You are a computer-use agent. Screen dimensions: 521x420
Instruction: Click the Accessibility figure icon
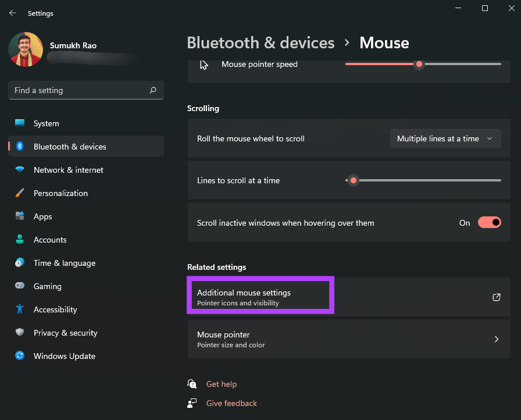(x=20, y=309)
